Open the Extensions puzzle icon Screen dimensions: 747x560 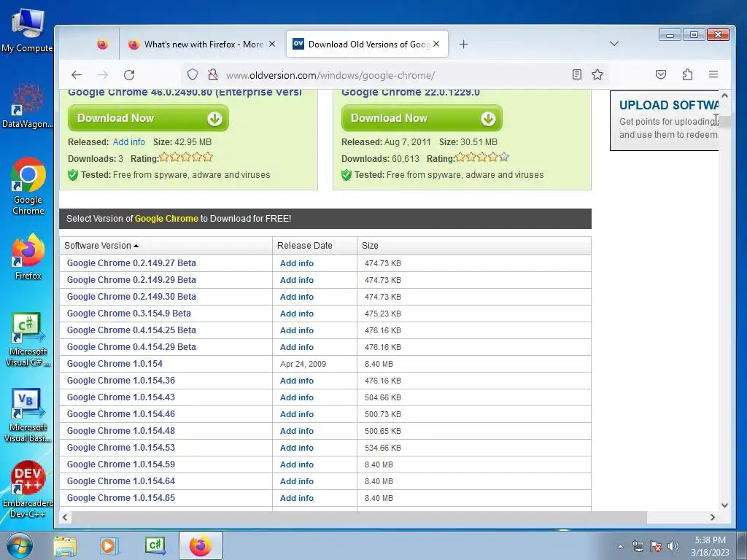point(687,74)
